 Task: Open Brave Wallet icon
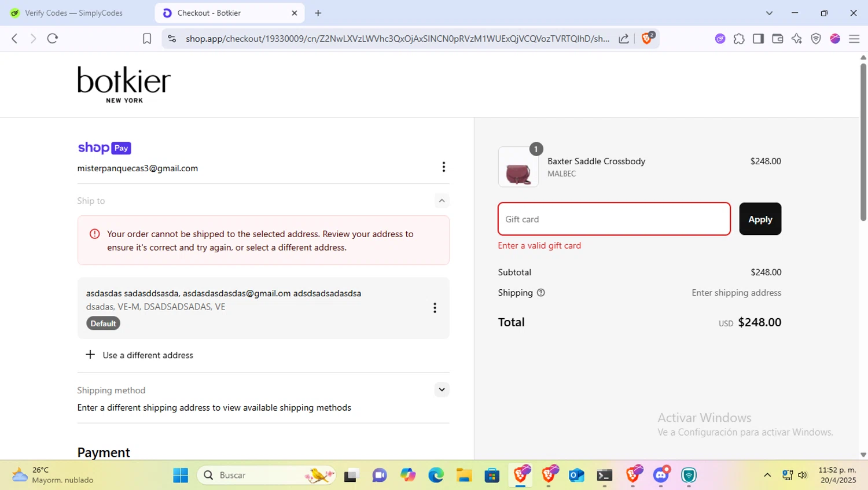point(777,39)
